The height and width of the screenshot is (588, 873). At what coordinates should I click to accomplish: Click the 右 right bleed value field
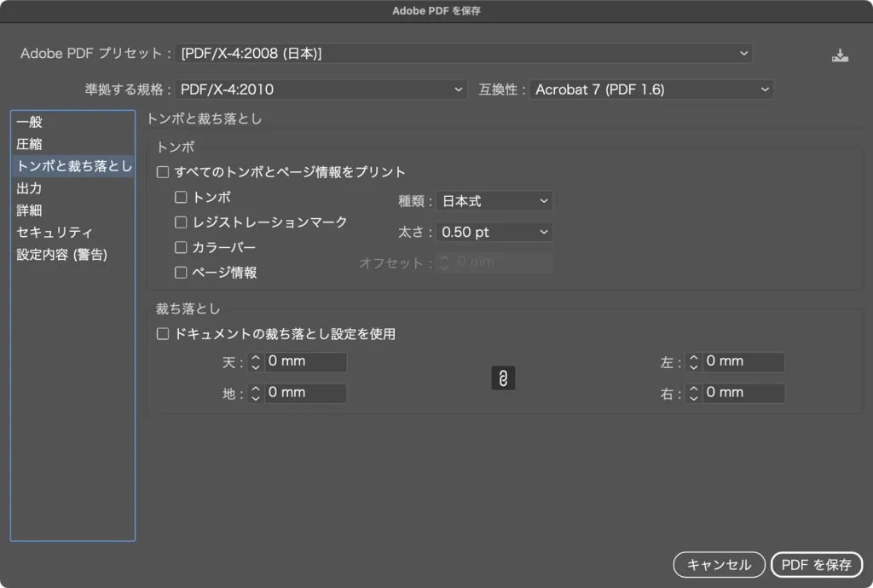pyautogui.click(x=743, y=393)
